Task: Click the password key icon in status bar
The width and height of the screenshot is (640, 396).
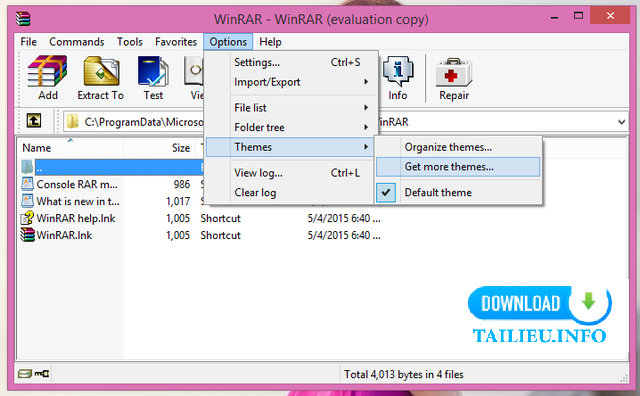Action: [42, 373]
